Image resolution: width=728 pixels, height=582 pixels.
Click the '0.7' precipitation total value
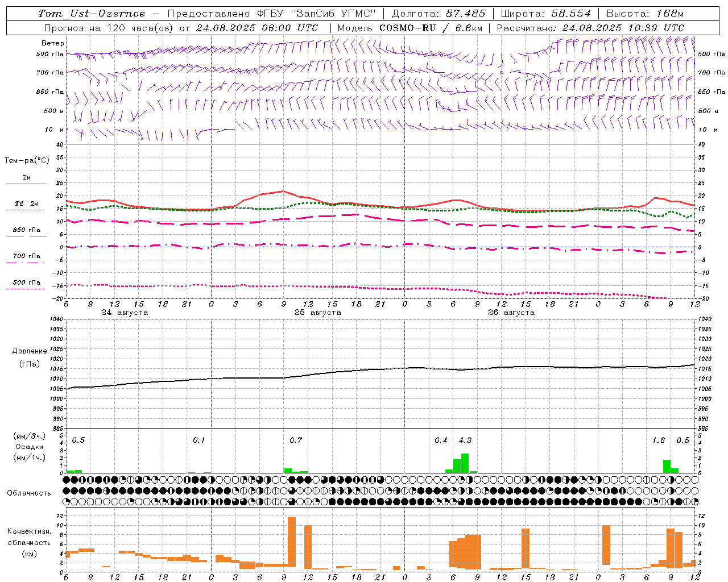(x=296, y=440)
